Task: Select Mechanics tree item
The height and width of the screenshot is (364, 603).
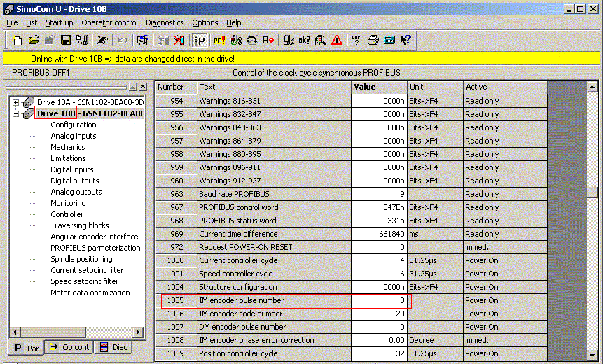Action: tap(68, 147)
